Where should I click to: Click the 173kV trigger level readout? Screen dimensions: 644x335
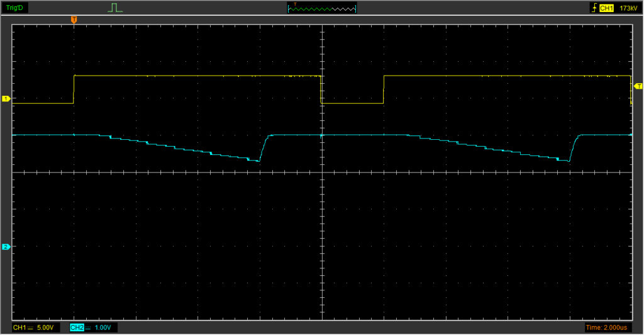(627, 8)
